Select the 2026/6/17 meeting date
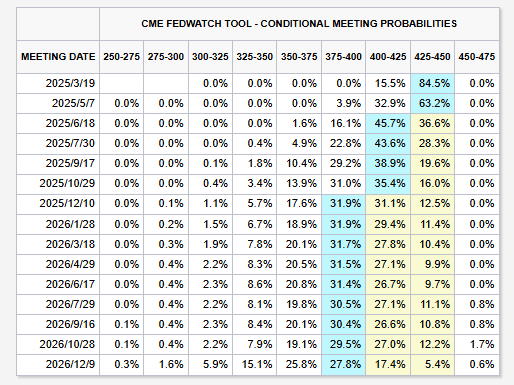514x385 pixels. point(70,284)
